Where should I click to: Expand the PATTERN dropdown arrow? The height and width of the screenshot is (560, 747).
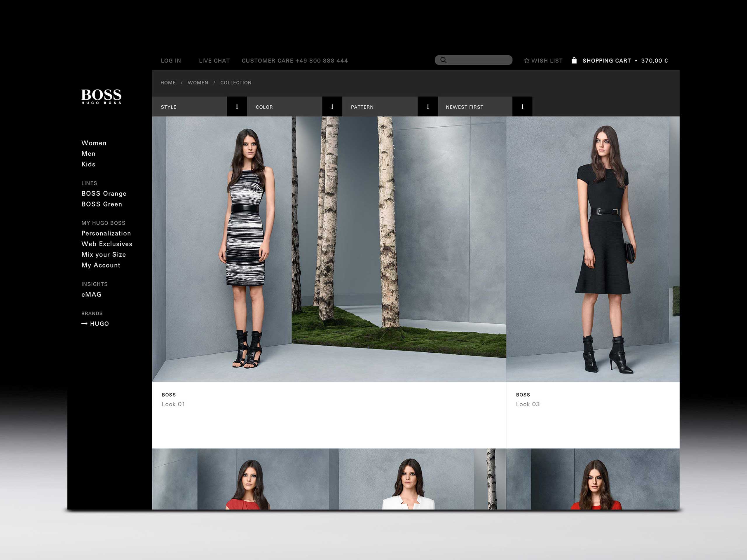(x=427, y=107)
